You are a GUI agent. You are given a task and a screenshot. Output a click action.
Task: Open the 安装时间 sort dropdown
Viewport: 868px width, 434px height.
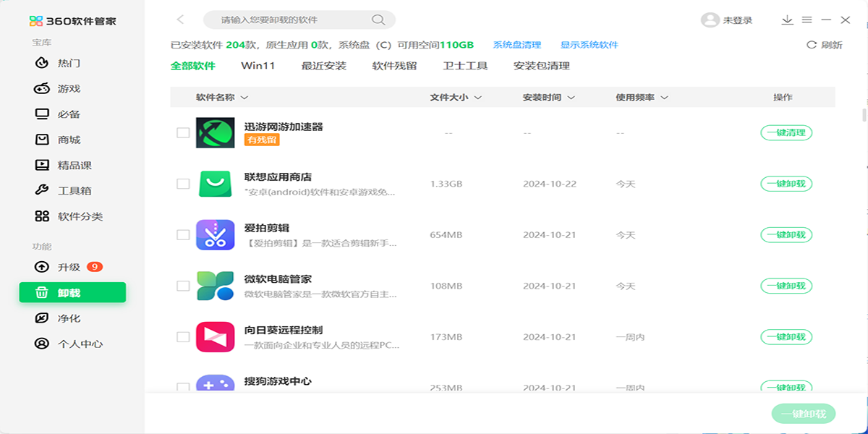[571, 98]
